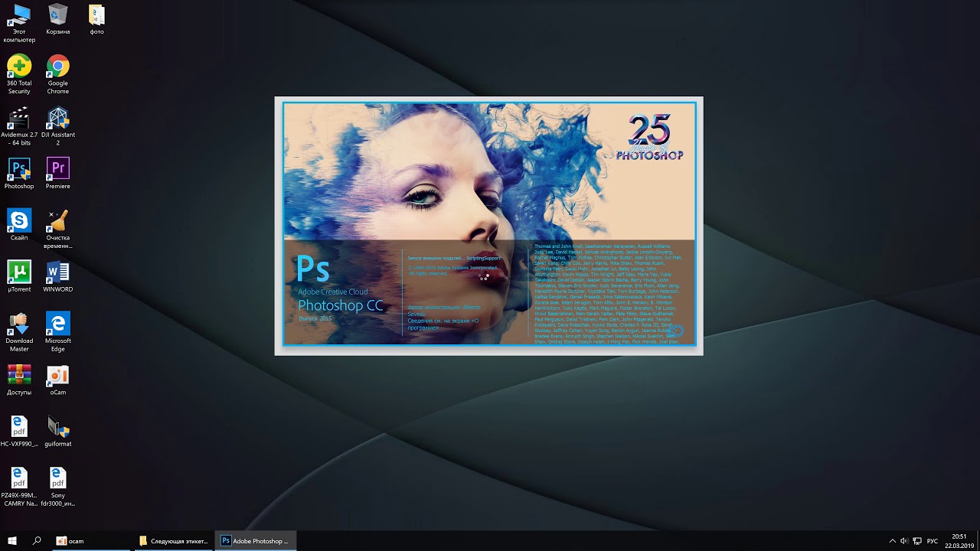This screenshot has width=980, height=551.
Task: Switch to ocam taskbar button
Action: (90, 540)
